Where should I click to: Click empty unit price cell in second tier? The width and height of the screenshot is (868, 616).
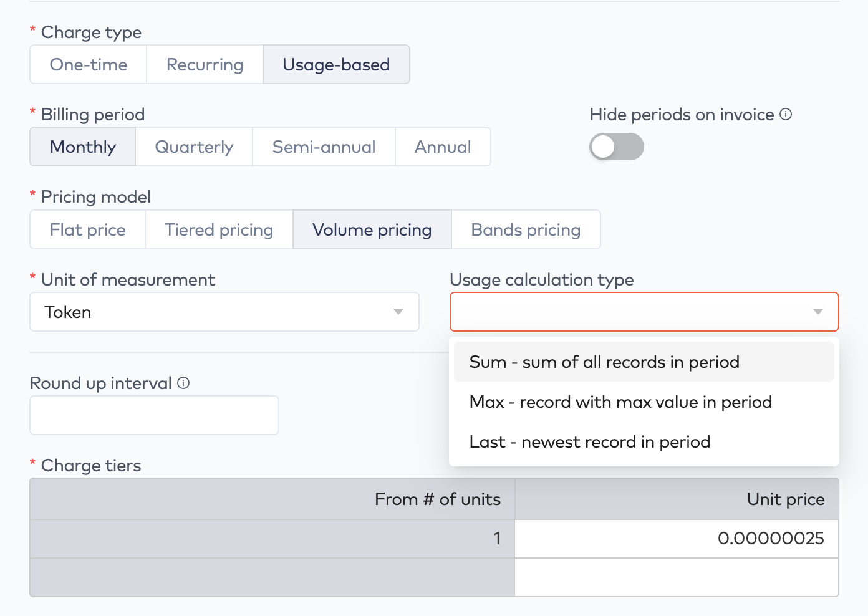(677, 577)
